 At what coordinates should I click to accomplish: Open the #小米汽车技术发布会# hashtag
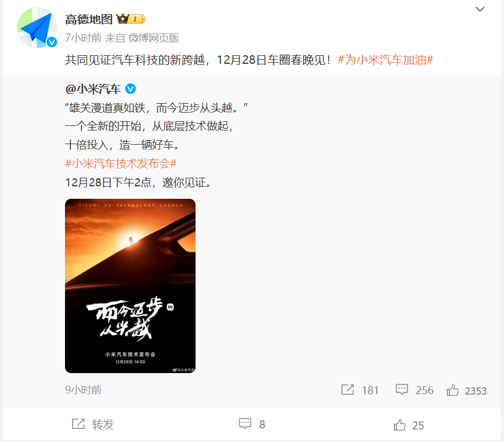click(121, 163)
